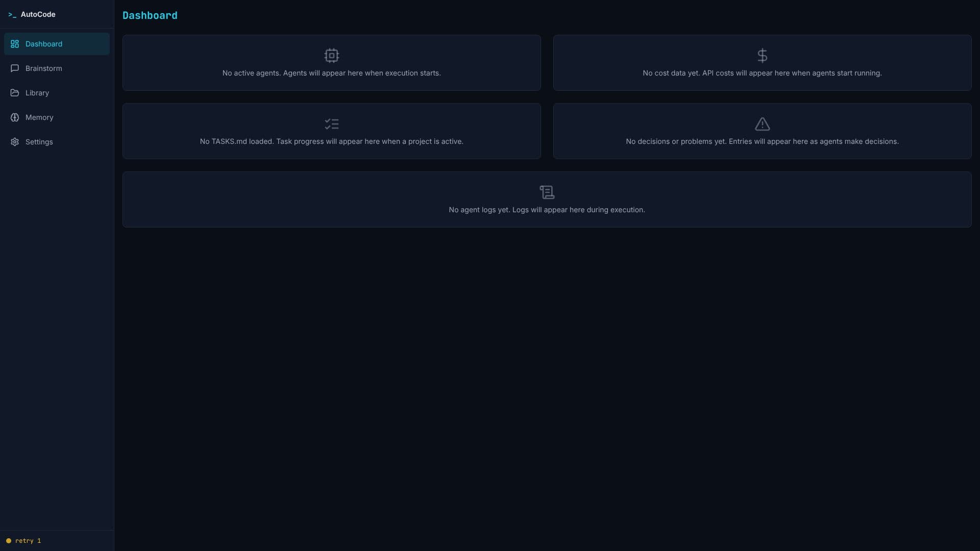
Task: Click the Library folder icon
Action: click(x=15, y=93)
